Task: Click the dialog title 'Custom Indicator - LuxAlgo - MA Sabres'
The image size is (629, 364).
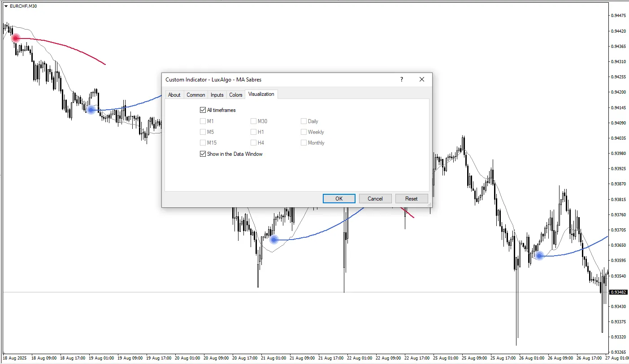Action: tap(213, 80)
